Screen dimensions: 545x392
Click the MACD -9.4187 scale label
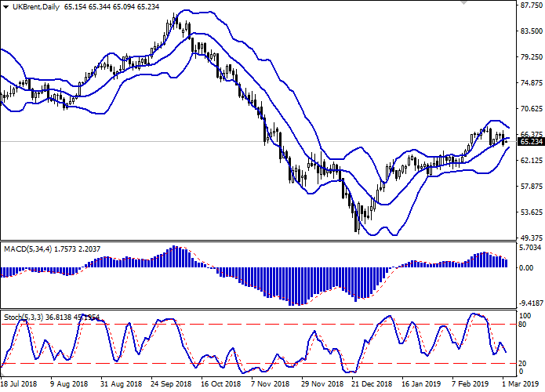click(531, 303)
